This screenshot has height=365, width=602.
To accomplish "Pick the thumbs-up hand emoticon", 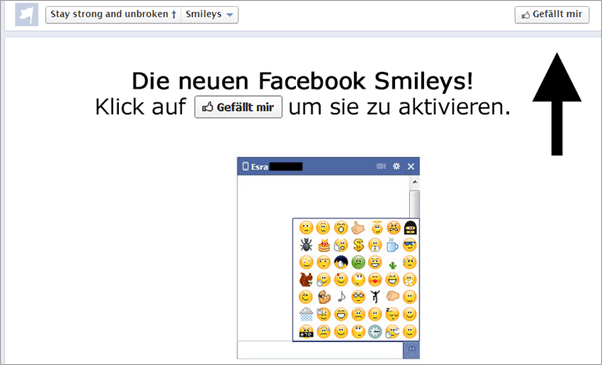I will [x=358, y=228].
